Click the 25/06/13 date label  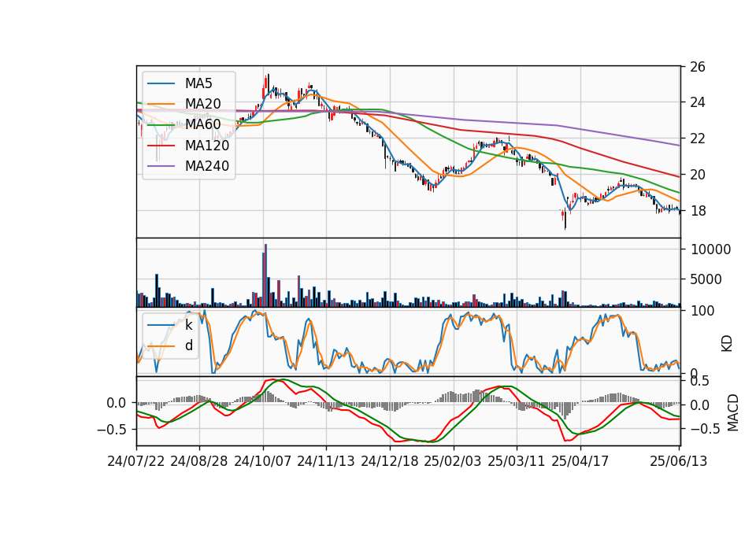tap(678, 461)
